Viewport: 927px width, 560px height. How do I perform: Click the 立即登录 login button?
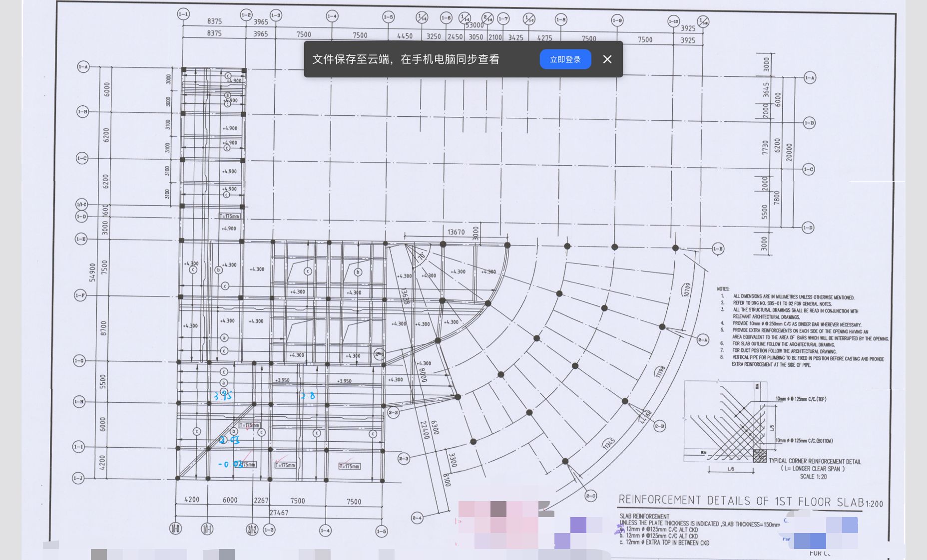[565, 59]
